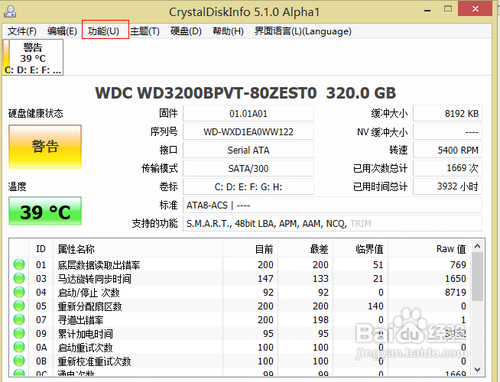
Task: Select the 启动/停止 次数 row
Action: 240,292
